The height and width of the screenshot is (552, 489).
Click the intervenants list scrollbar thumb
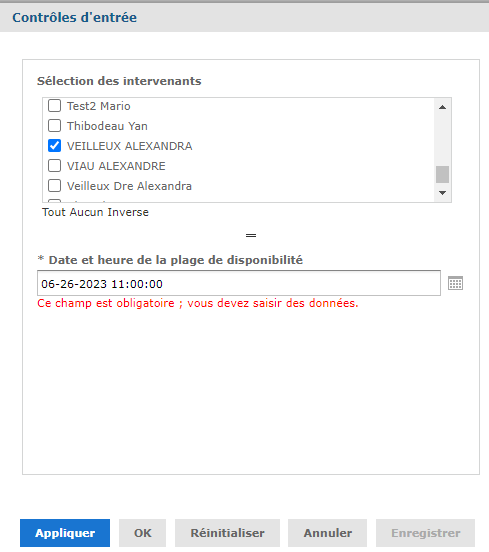click(443, 175)
